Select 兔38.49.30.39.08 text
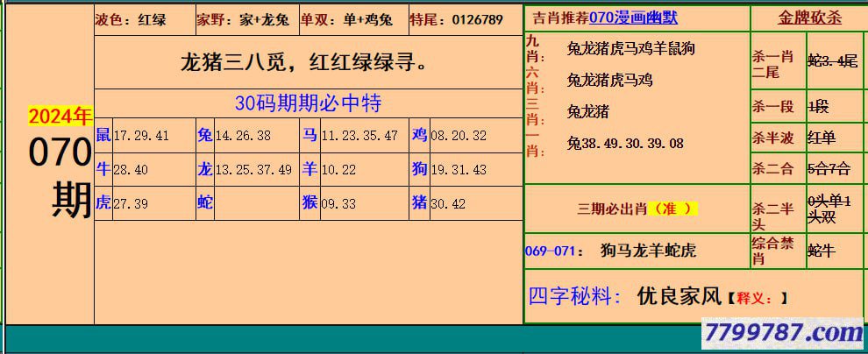868x354 pixels. pyautogui.click(x=625, y=144)
